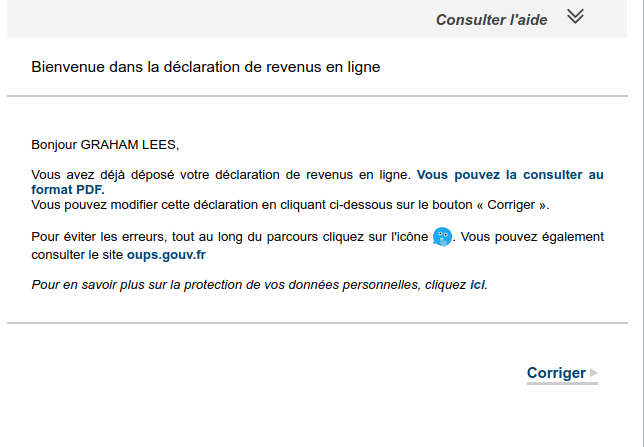Click the "Corriger" button
The image size is (644, 447).
click(x=556, y=373)
